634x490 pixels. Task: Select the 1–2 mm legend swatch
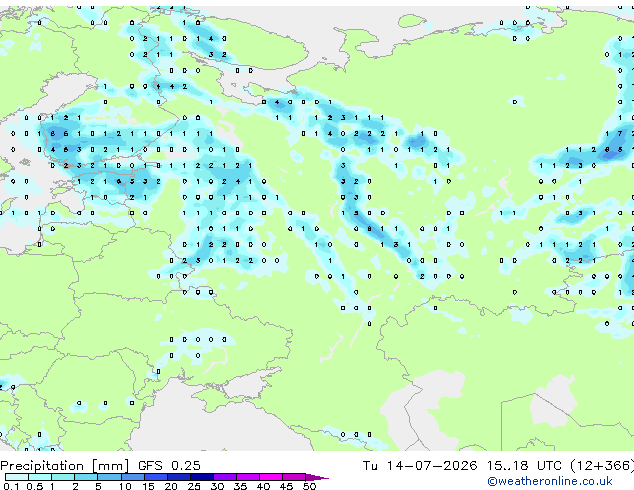pyautogui.click(x=63, y=477)
